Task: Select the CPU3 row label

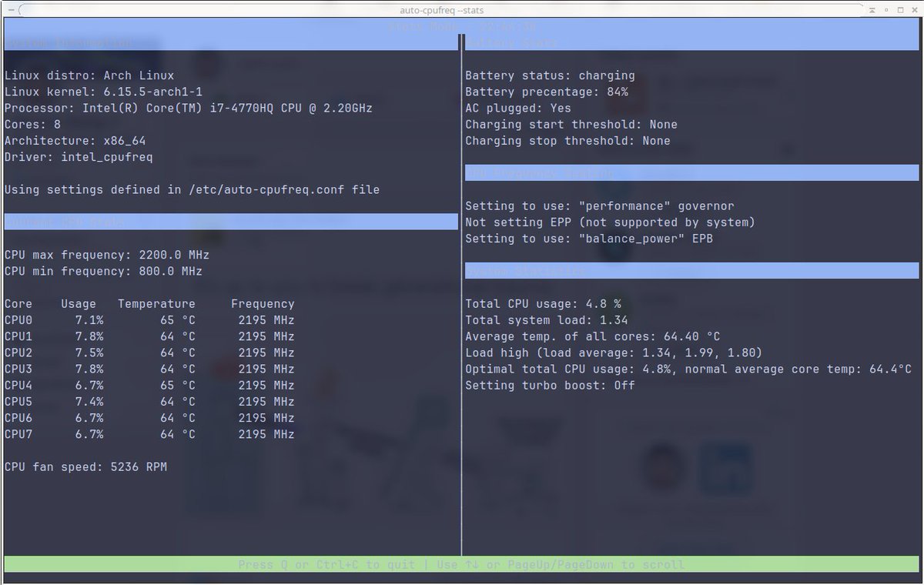Action: tap(18, 369)
